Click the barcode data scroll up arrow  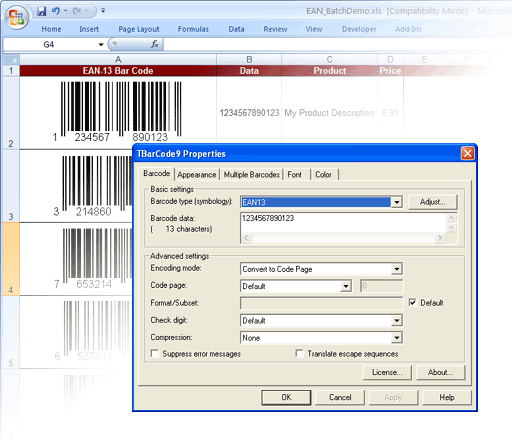[x=451, y=218]
